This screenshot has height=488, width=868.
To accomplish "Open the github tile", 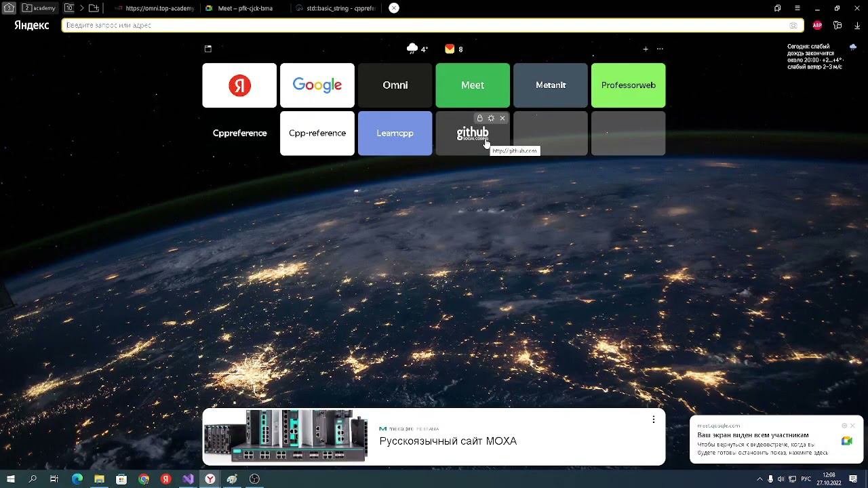I will 473,135.
